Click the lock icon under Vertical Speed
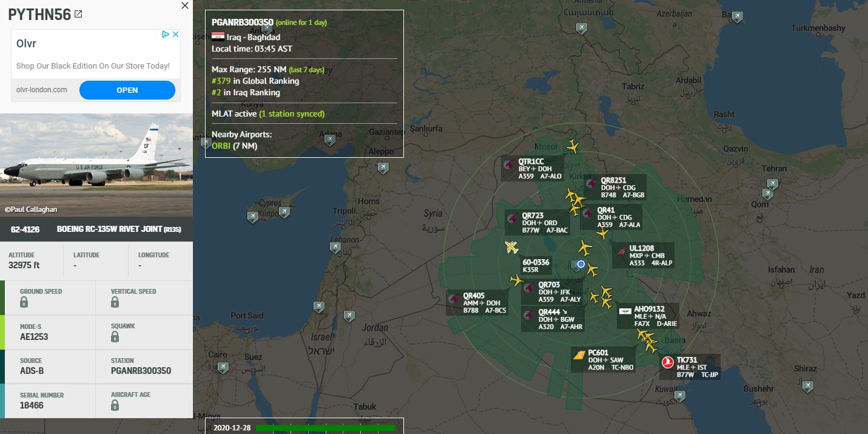 coord(115,302)
